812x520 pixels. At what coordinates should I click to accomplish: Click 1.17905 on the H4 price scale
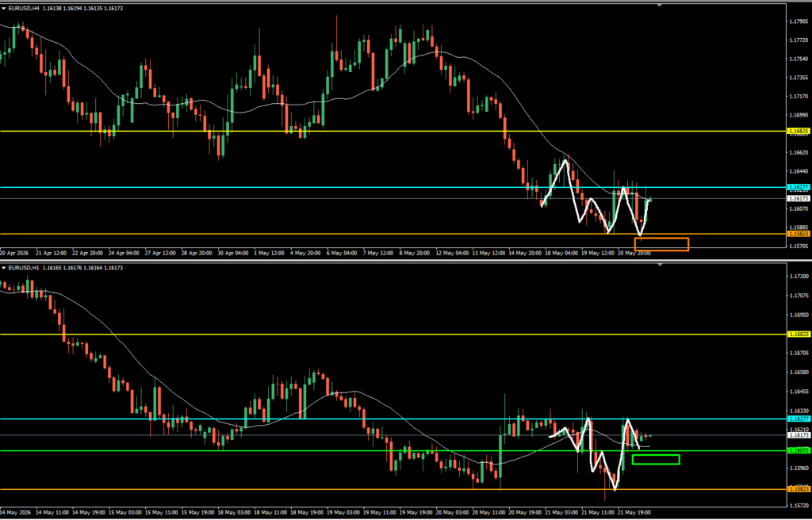click(799, 21)
